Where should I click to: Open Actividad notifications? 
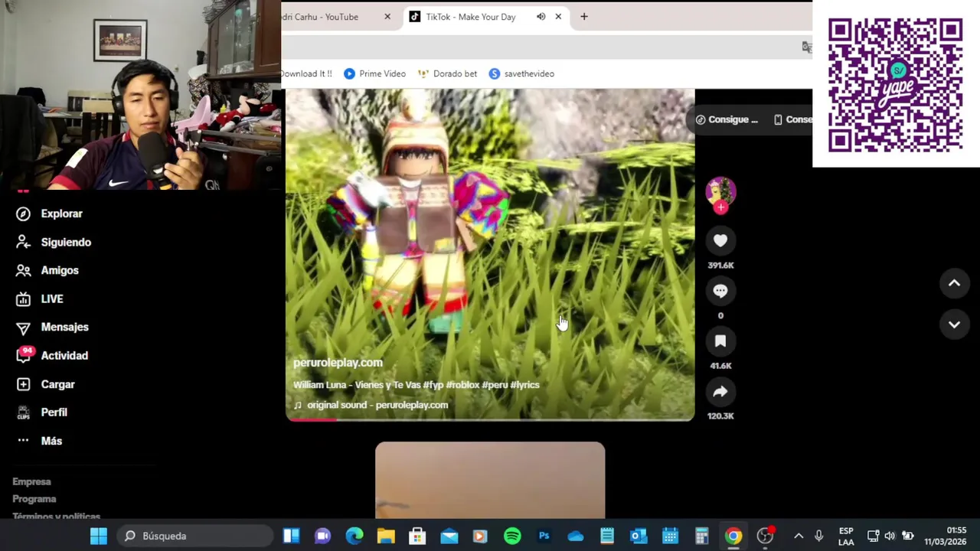pyautogui.click(x=52, y=355)
